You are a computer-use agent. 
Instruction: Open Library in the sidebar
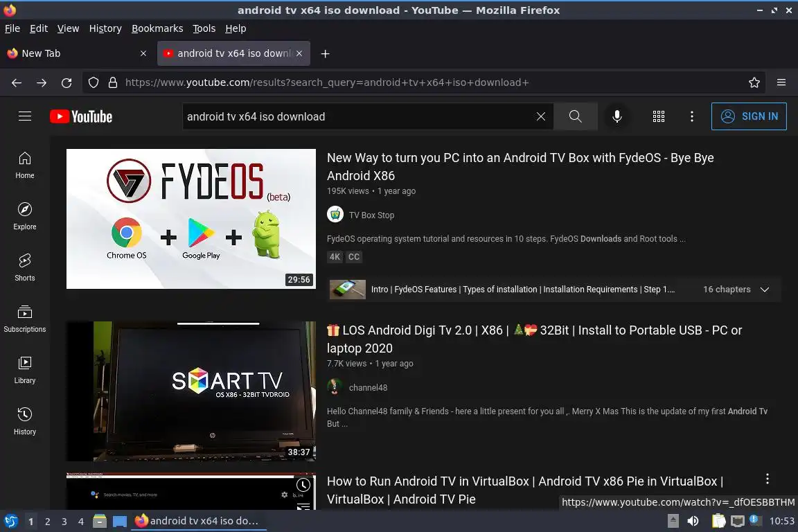(24, 370)
